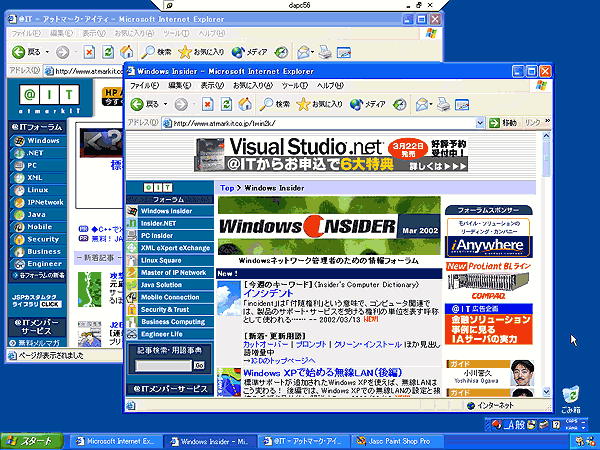Click Forward arrow in Windows Insider window
The height and width of the screenshot is (450, 600).
click(181, 104)
